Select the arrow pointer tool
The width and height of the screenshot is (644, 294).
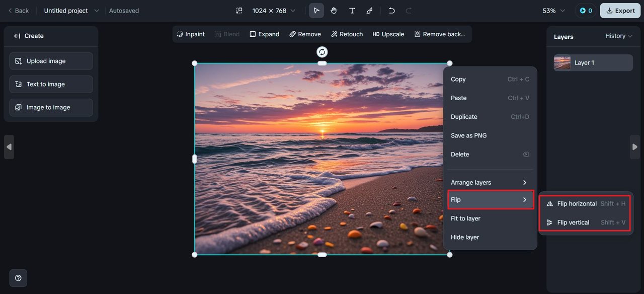pos(316,11)
